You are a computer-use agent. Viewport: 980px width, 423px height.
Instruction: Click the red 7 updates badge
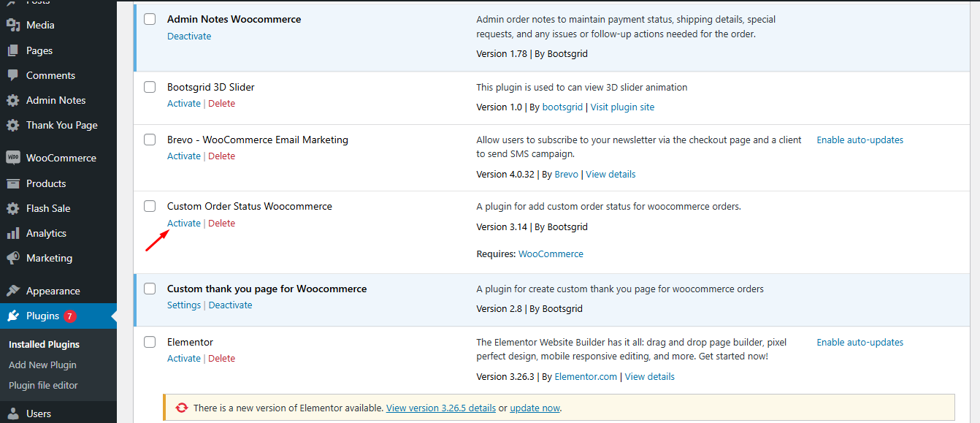click(69, 316)
